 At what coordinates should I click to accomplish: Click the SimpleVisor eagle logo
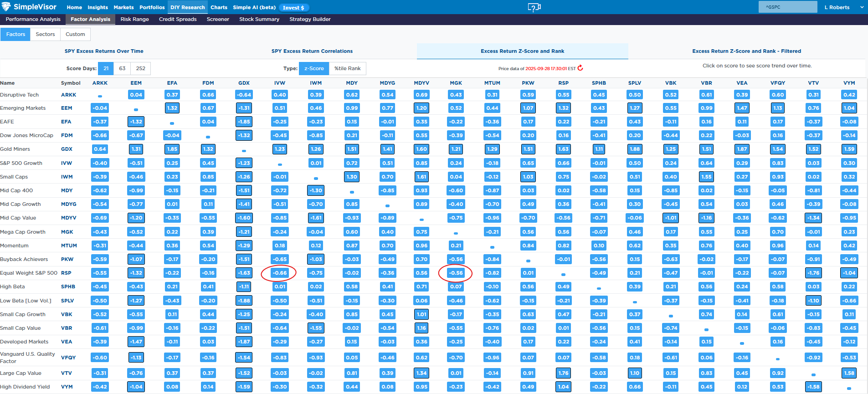pos(6,7)
